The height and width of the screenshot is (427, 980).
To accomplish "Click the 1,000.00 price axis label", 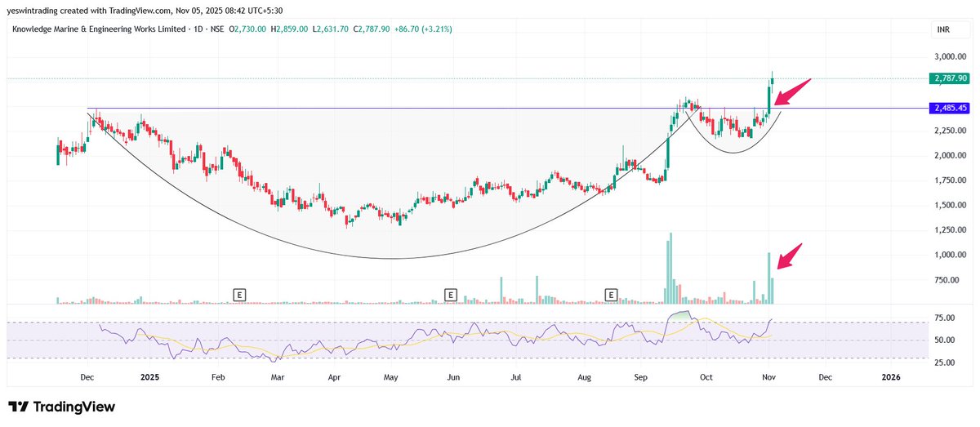I will point(951,255).
